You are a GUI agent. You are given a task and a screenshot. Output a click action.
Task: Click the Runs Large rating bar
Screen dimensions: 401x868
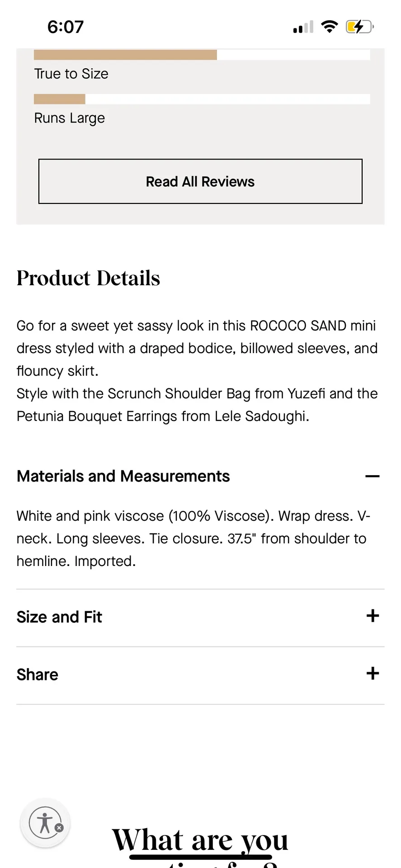[x=202, y=99]
